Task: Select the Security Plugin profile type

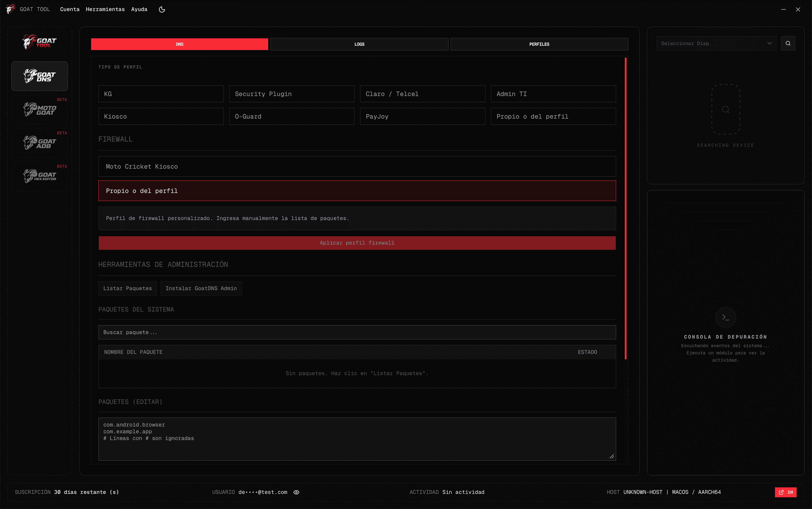Action: [292, 94]
